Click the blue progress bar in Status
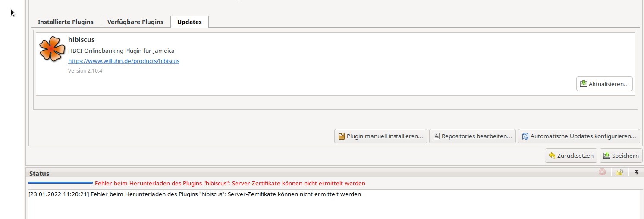 (60, 183)
